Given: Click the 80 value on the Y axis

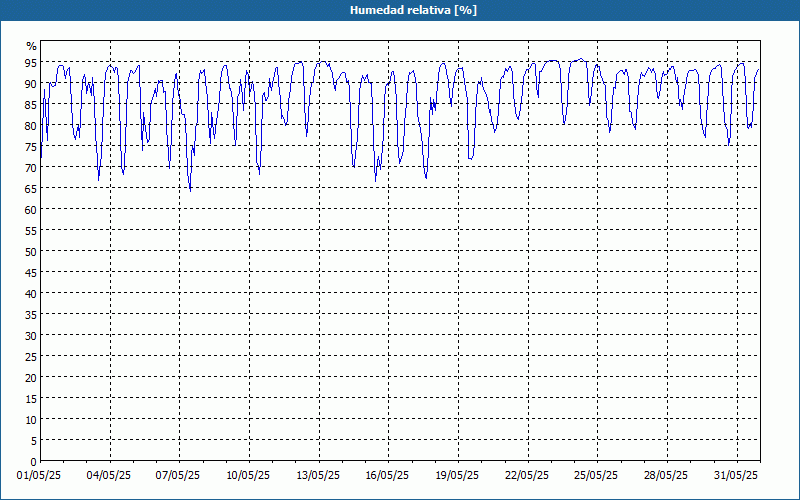Looking at the screenshot, I should click(31, 126).
